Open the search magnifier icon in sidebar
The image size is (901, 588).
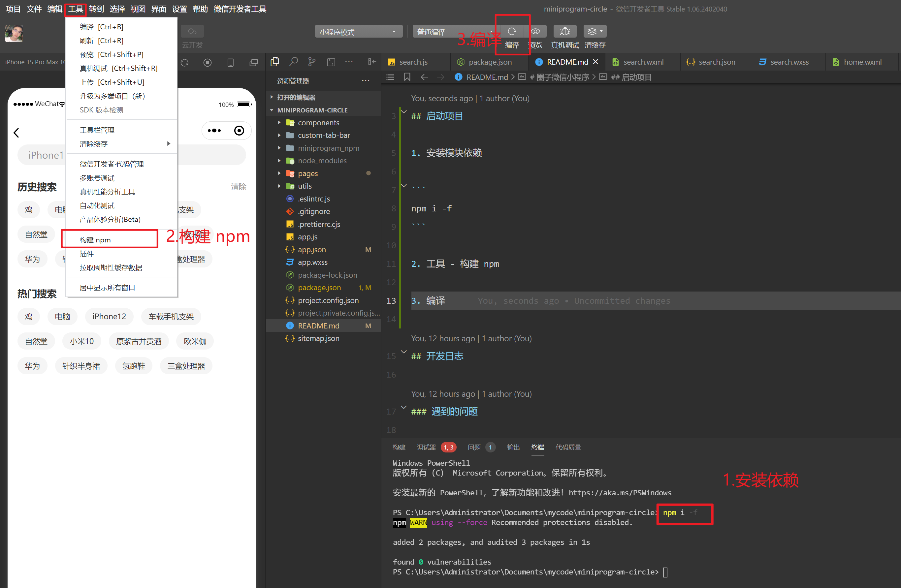coord(293,62)
